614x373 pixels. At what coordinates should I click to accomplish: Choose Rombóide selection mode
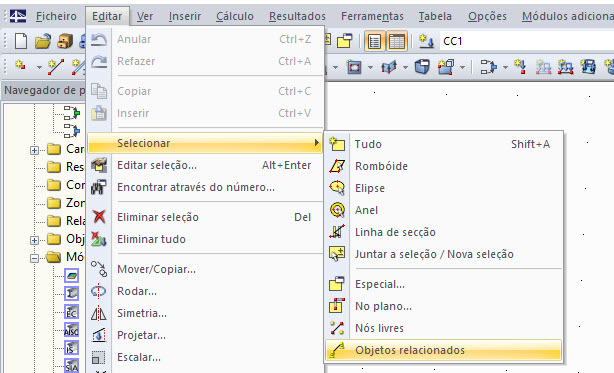pos(444,166)
